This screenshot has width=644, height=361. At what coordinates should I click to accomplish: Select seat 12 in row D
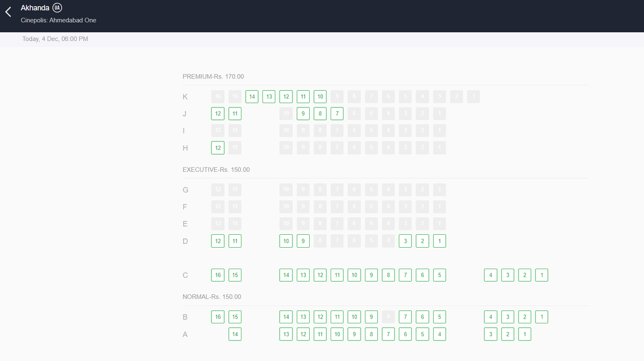coord(218,241)
